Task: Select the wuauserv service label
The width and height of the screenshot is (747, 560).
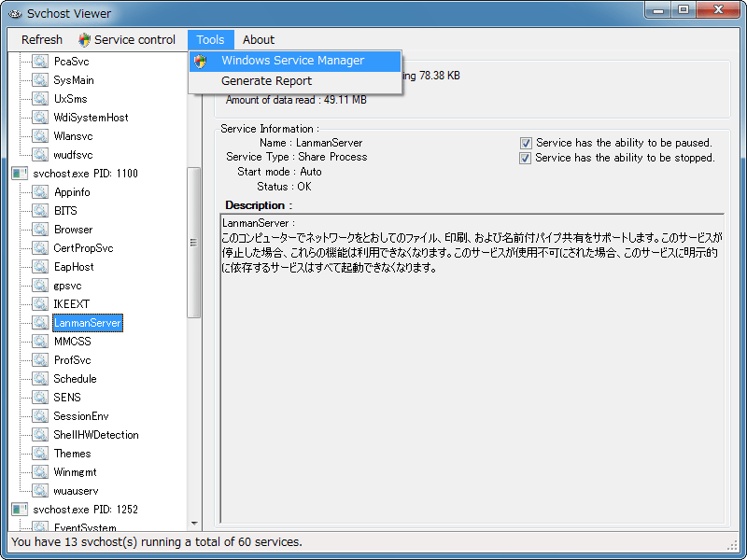Action: tap(76, 491)
